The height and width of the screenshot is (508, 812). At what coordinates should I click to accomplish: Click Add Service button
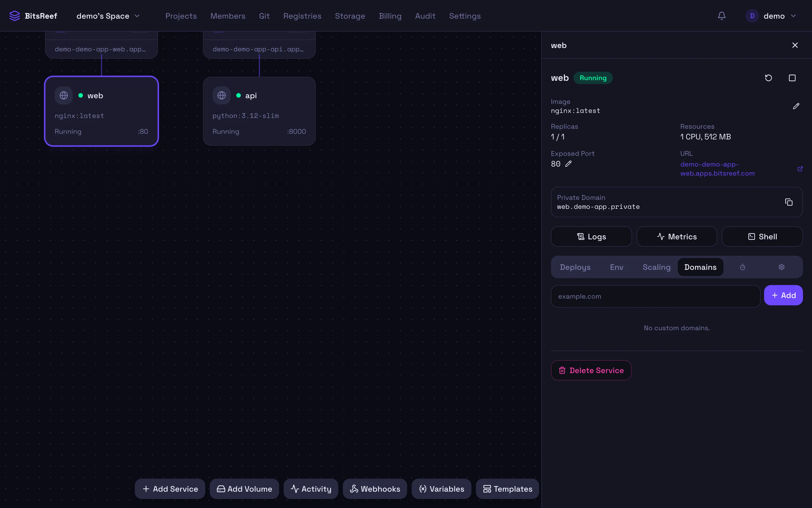click(170, 489)
